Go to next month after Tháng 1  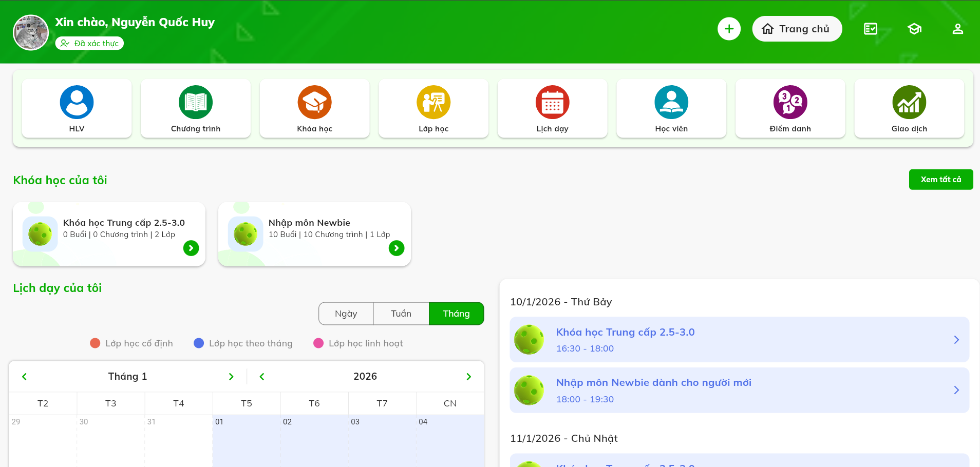(231, 377)
